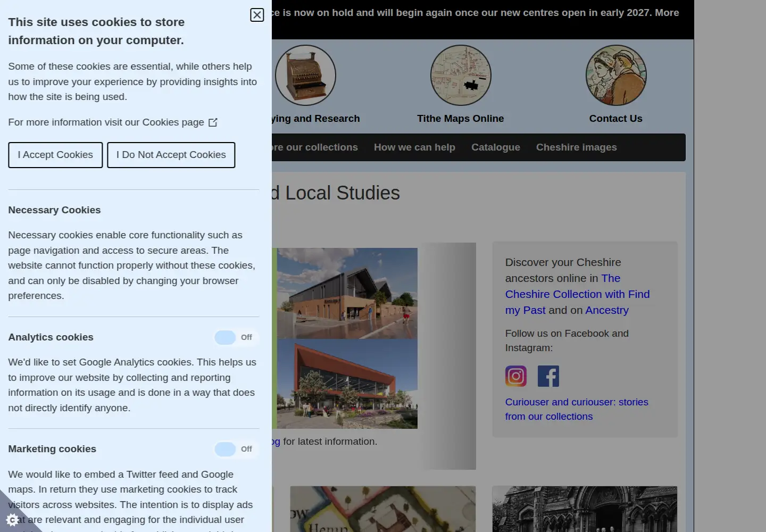Open the Instagram icon link
Screen dimensions: 766x532
[516, 376]
